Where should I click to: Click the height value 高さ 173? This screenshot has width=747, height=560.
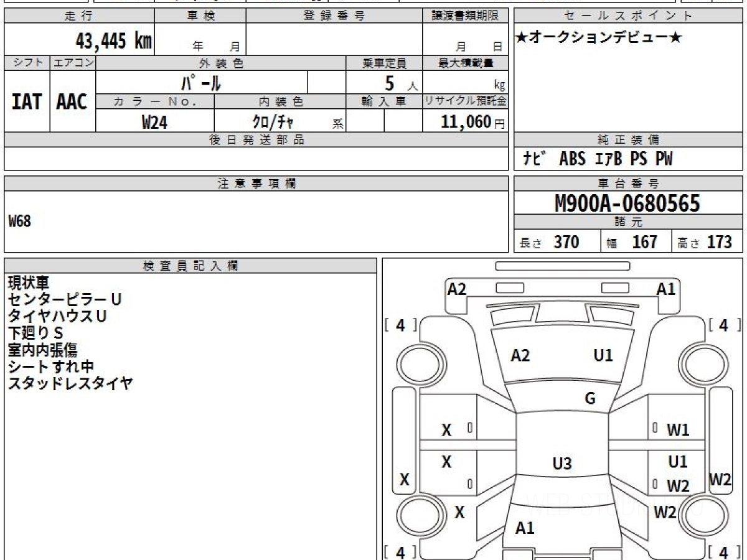(x=704, y=241)
